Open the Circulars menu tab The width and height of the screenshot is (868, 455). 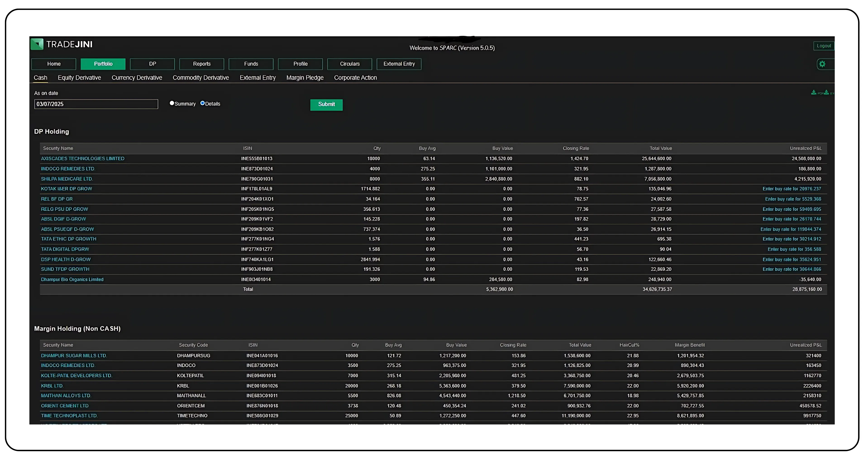(x=350, y=64)
